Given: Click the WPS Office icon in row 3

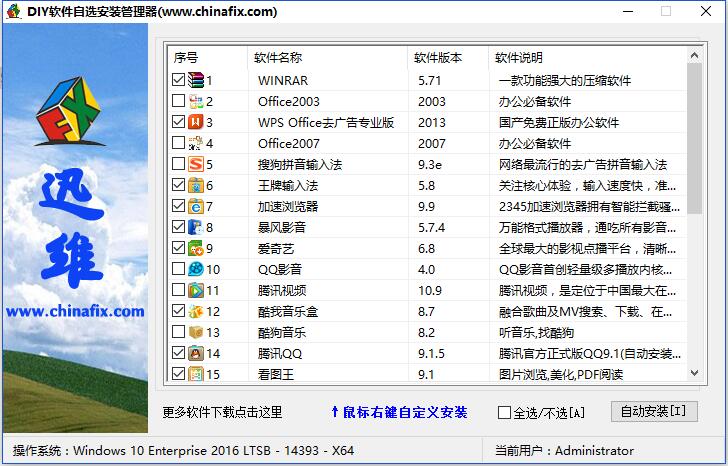Looking at the screenshot, I should click(196, 122).
